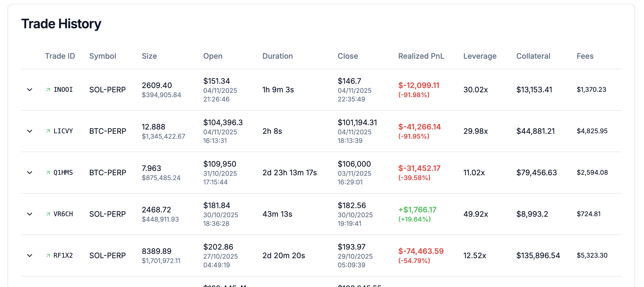Click the direction indicator icon next to RF1X2
Viewport: 644px width, 287px height.
tap(49, 255)
